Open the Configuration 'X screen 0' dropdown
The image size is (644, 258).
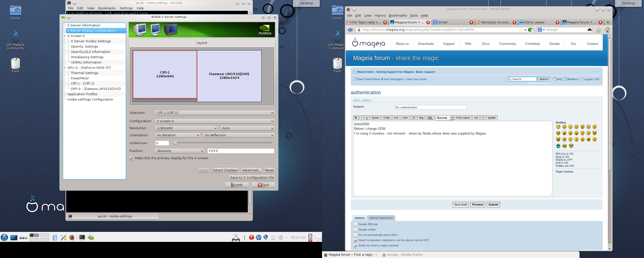tap(215, 121)
